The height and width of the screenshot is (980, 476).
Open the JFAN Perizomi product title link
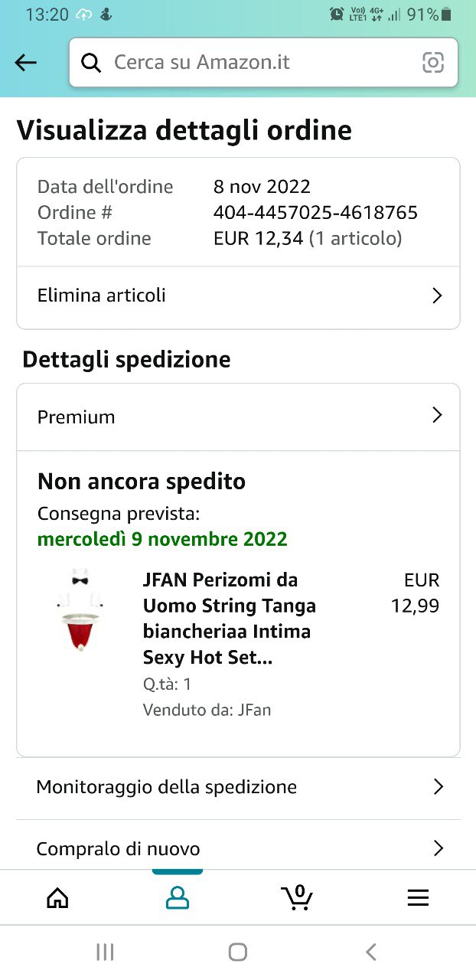click(229, 619)
